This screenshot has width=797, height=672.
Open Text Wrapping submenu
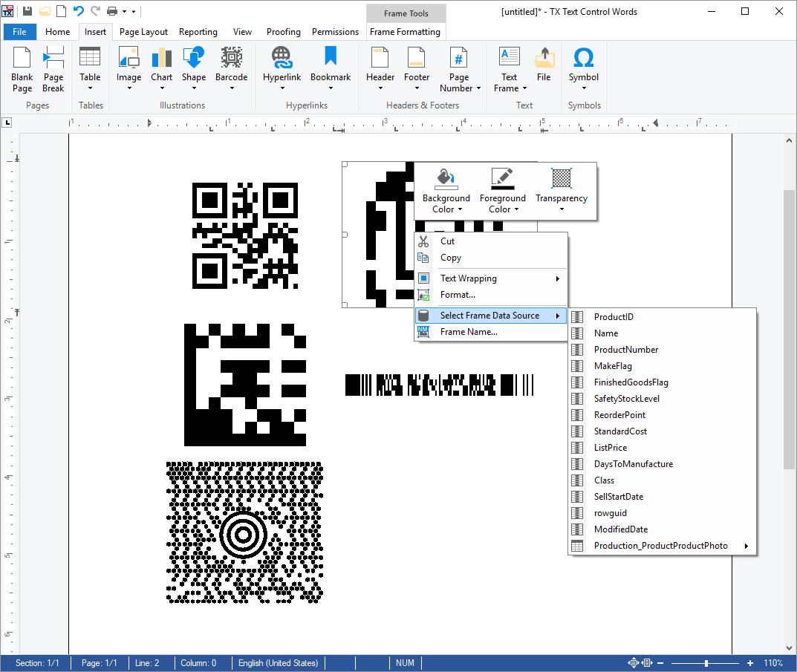(491, 278)
